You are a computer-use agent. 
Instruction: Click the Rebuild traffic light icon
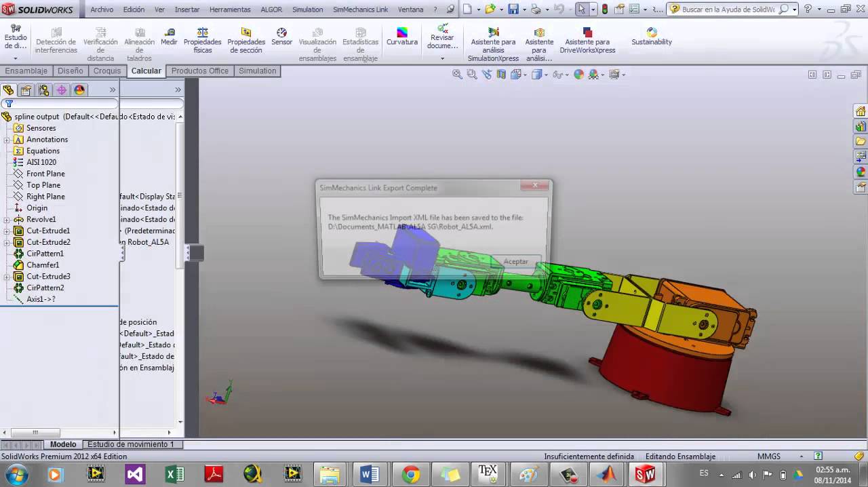(x=604, y=9)
